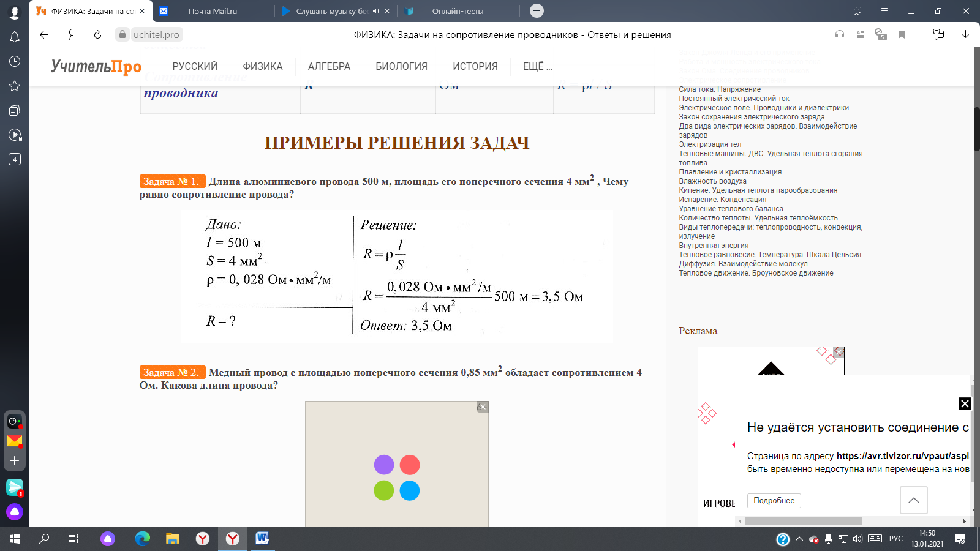Viewport: 980px width, 551px height.
Task: Switch to Онлайн-тесты tab
Action: [458, 11]
